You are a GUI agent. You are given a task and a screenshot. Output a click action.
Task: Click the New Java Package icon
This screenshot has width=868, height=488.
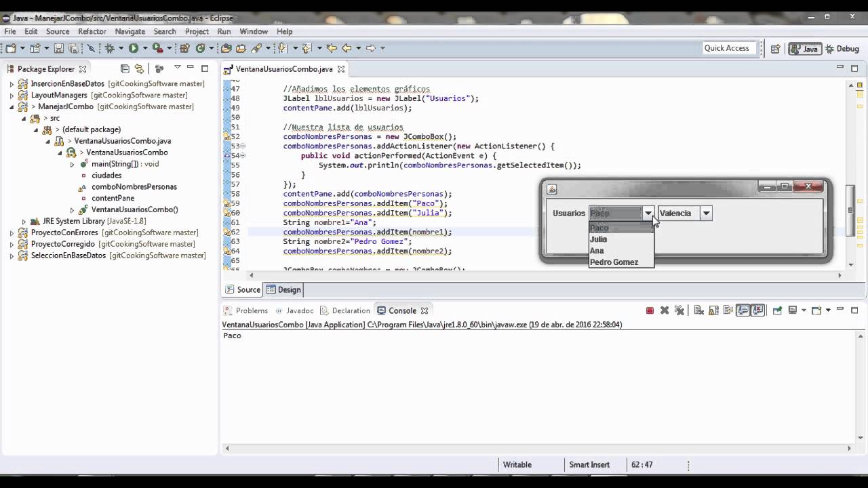point(184,48)
